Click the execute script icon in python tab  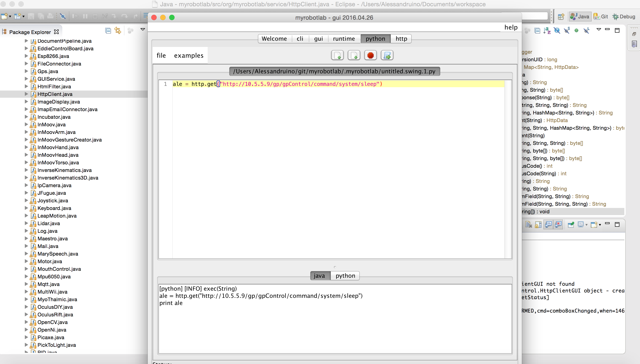pos(387,55)
